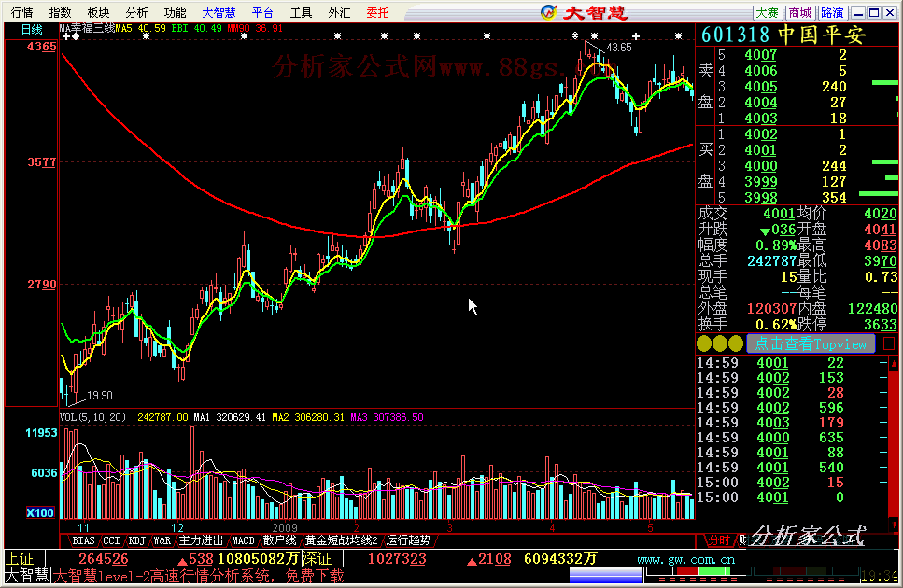Viewport: 903px width, 588px height.
Task: Switch to the 散户线 indicator tab
Action: 279,540
